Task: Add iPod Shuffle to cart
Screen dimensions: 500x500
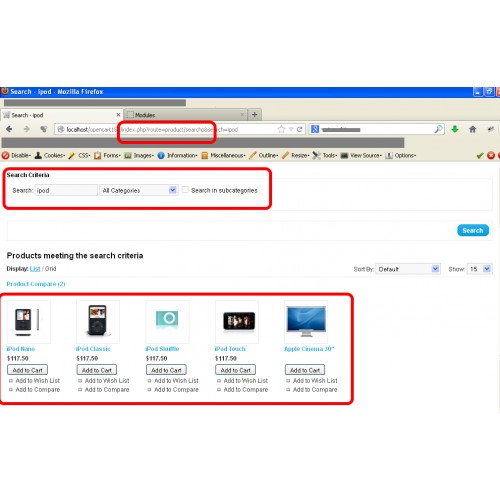Action: [x=166, y=370]
